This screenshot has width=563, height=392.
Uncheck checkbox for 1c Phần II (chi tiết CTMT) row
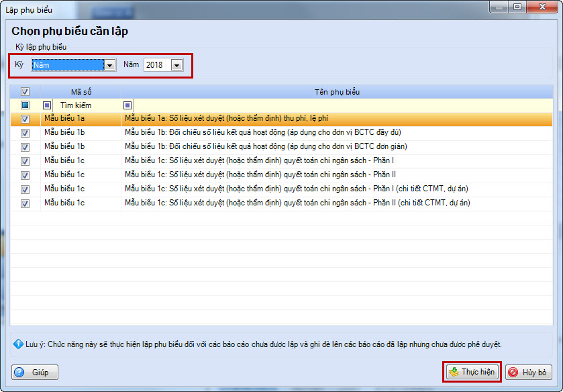[x=25, y=203]
